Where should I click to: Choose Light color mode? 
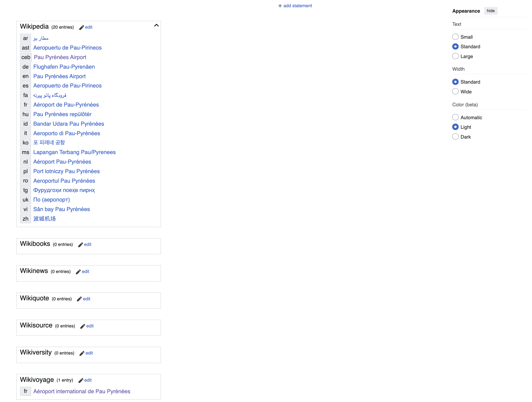click(x=456, y=127)
